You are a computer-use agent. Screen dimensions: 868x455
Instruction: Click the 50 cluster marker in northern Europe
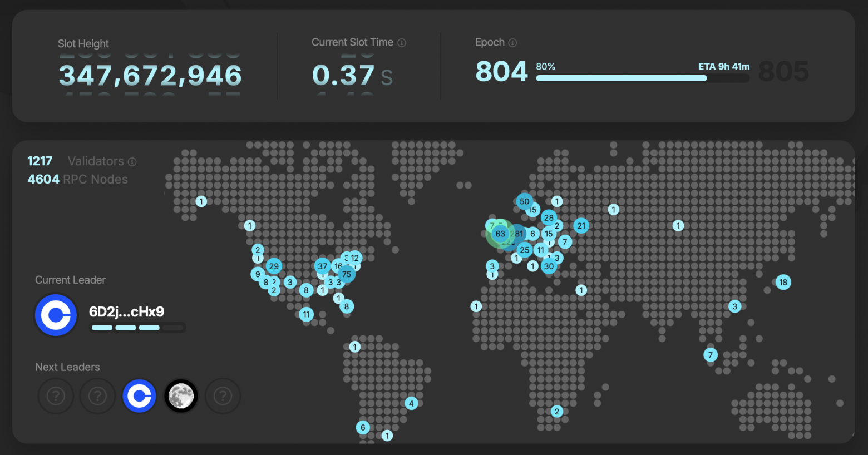tap(525, 201)
